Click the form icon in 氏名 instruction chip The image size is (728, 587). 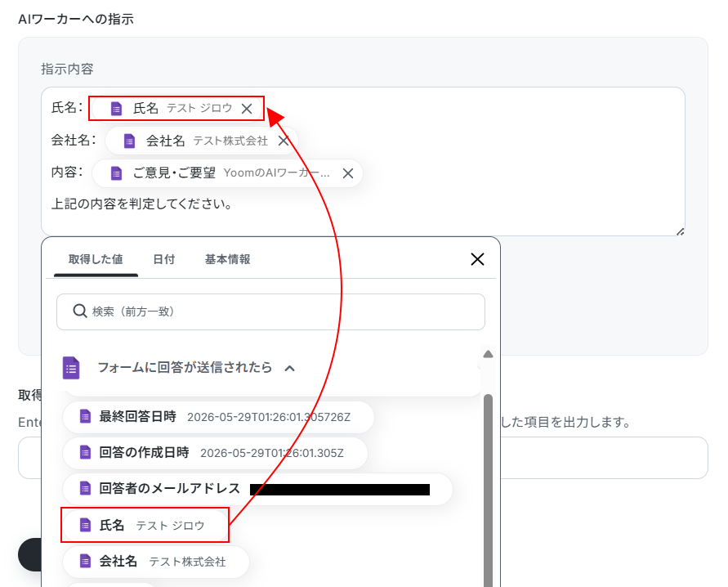pos(116,109)
